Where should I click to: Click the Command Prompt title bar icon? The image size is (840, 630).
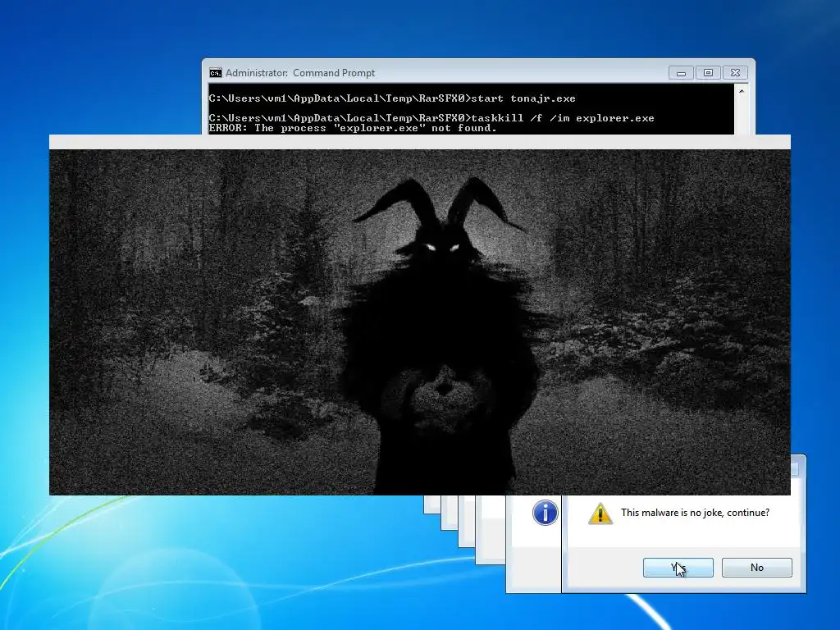tap(216, 73)
